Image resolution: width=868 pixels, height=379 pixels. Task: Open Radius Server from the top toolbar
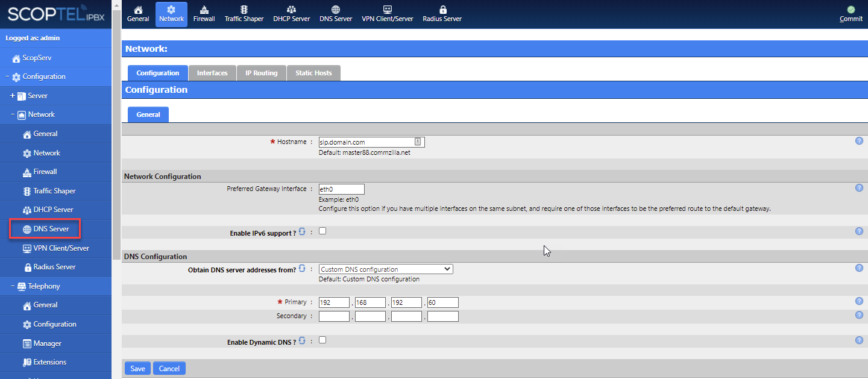coord(442,14)
